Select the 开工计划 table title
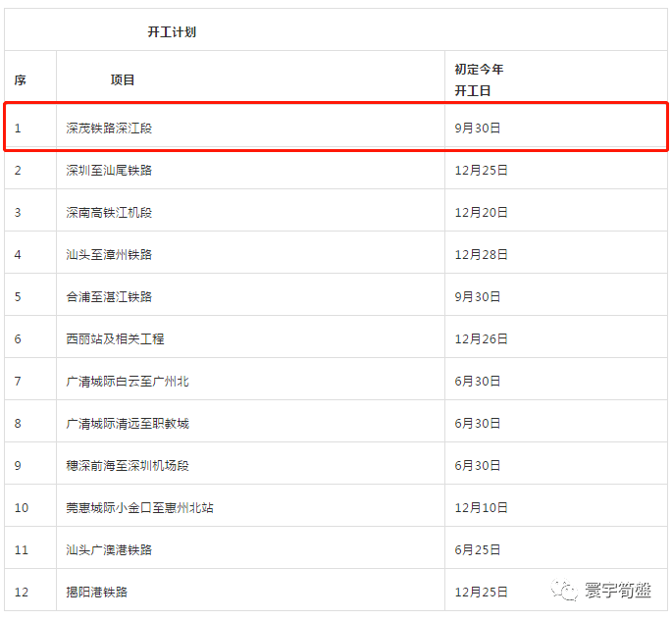 click(172, 32)
